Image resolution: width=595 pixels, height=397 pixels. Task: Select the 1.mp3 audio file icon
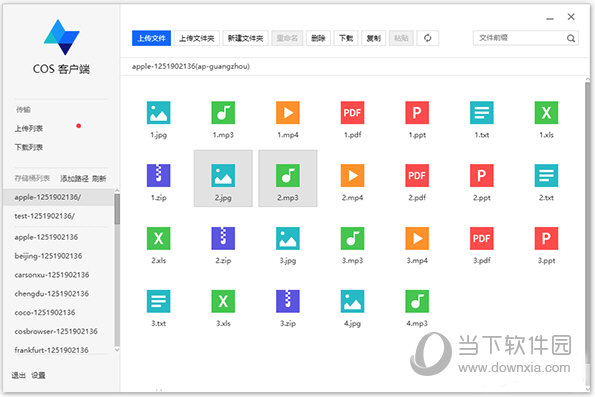223,113
